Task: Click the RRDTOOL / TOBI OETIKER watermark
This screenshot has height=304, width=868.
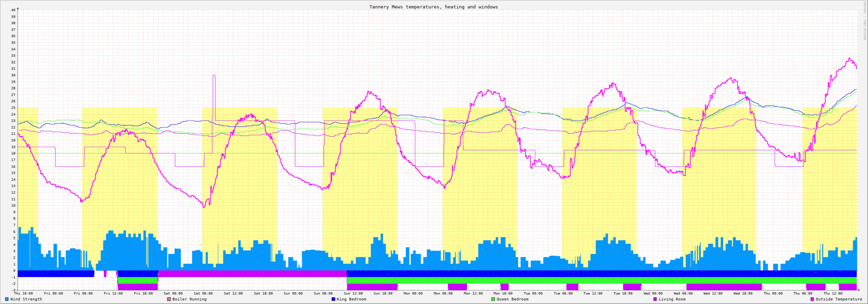Action: click(x=865, y=21)
